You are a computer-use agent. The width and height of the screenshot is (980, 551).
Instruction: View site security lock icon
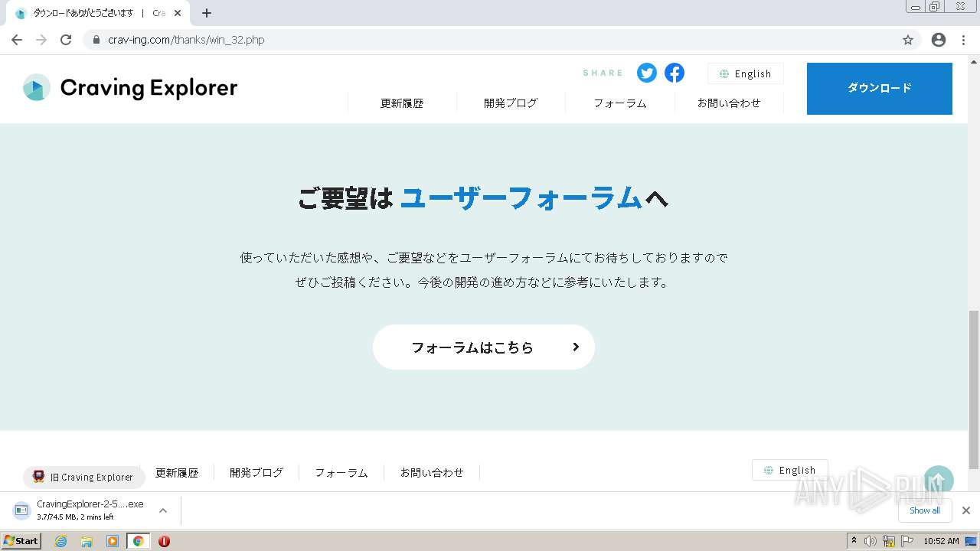tap(96, 40)
